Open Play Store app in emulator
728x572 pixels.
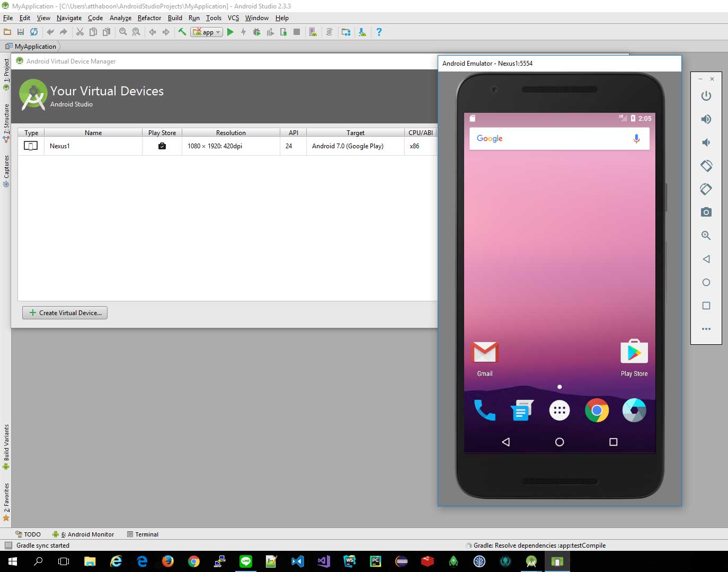[x=634, y=359]
